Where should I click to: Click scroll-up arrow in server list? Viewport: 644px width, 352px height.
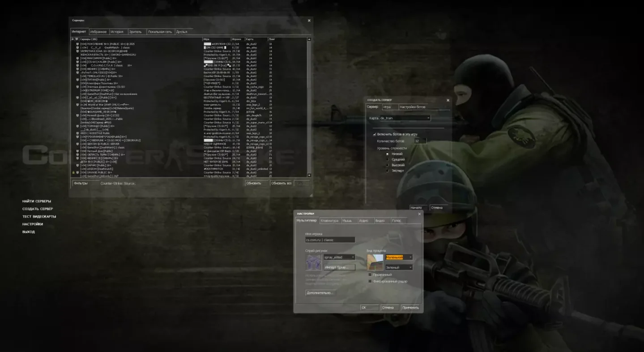click(309, 39)
